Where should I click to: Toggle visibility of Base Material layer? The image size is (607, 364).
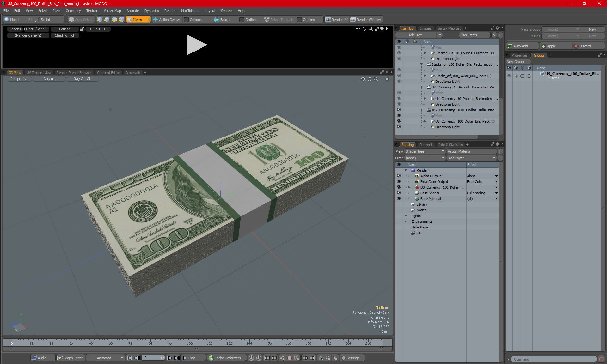click(x=399, y=199)
